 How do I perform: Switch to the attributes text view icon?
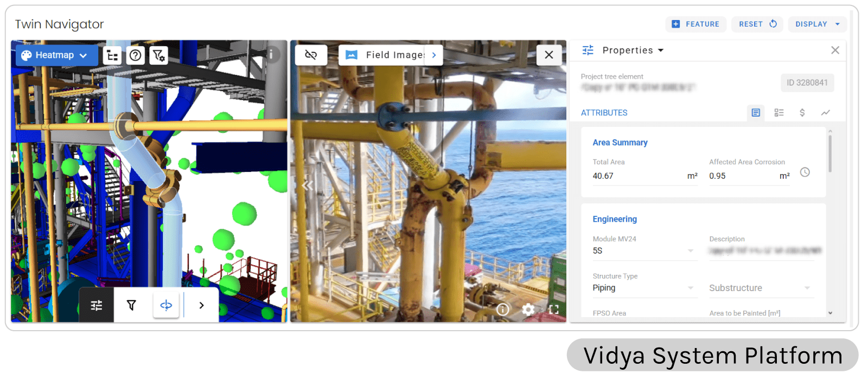[x=756, y=113]
